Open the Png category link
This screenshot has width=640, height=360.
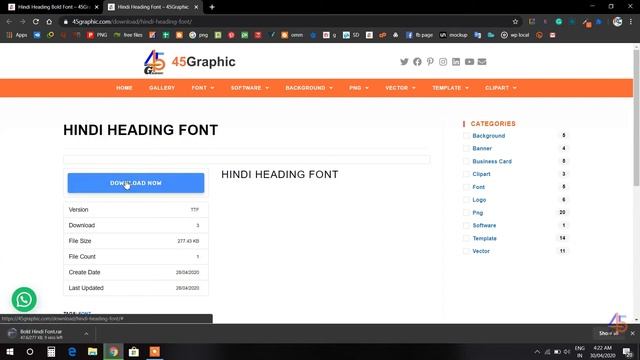click(478, 213)
